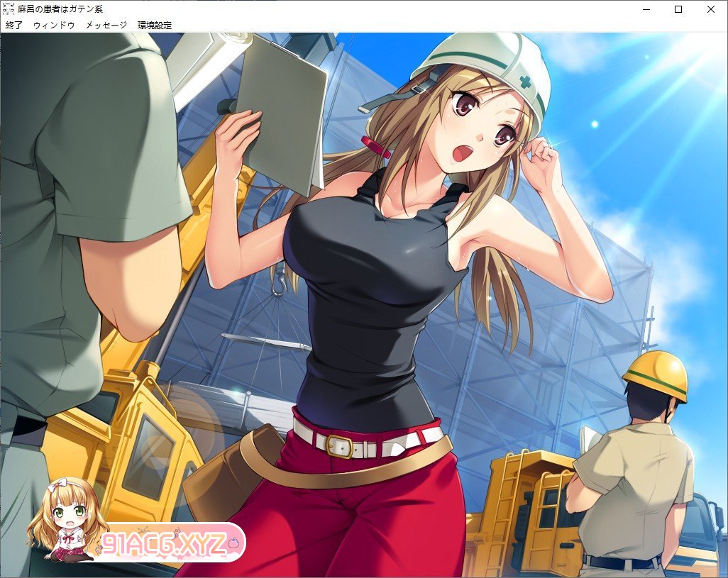Viewport: 728px width, 578px height.
Task: Click the yellow hard hat on the worker
Action: [656, 374]
